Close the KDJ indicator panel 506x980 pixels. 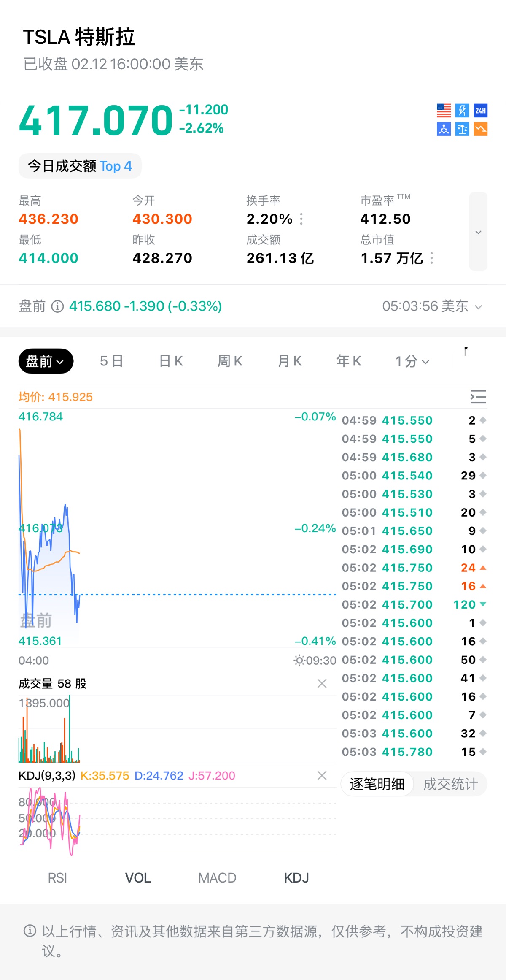(322, 775)
